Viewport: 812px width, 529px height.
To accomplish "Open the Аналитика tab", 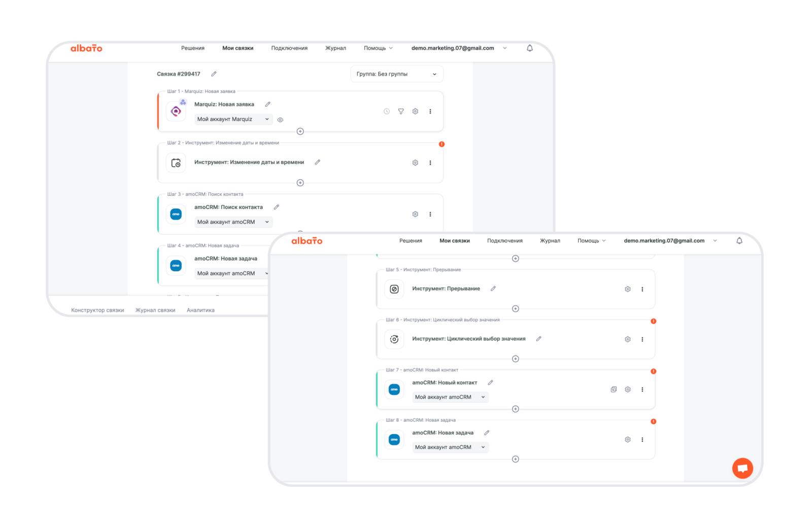I will (200, 310).
